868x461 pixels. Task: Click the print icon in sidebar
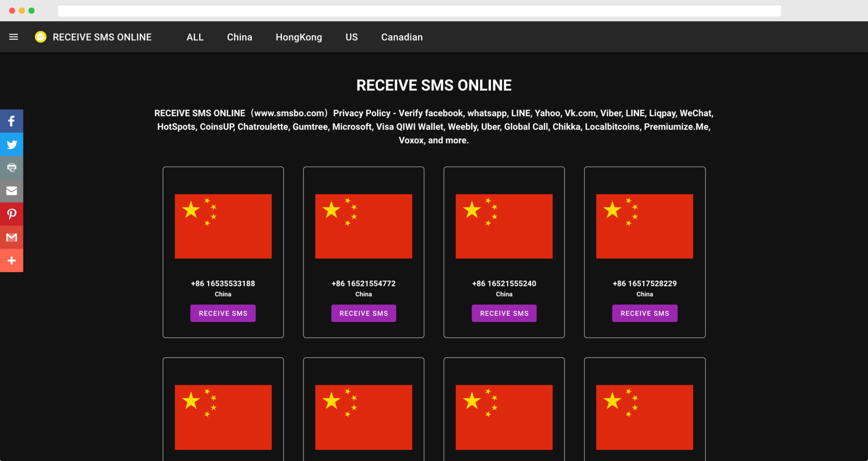11,167
